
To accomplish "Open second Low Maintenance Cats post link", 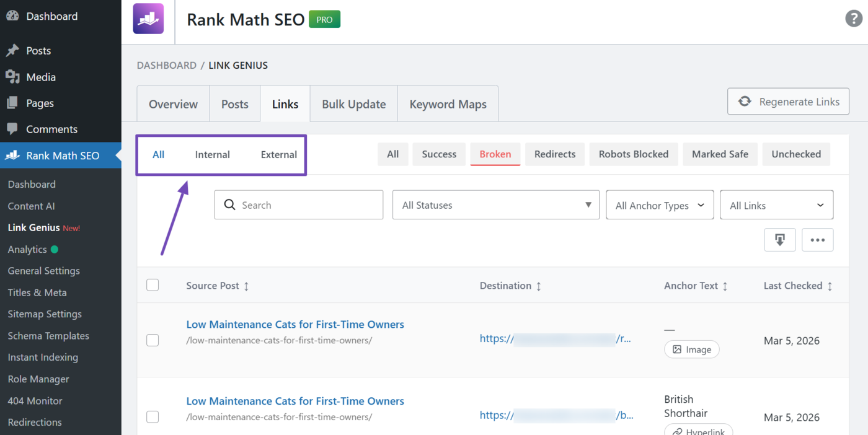I will coord(295,401).
